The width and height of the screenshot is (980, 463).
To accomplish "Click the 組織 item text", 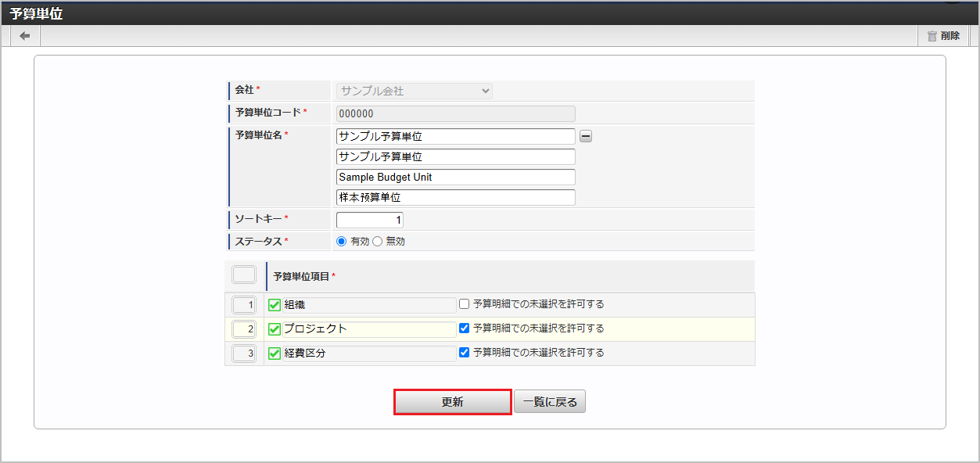I will pyautogui.click(x=294, y=305).
